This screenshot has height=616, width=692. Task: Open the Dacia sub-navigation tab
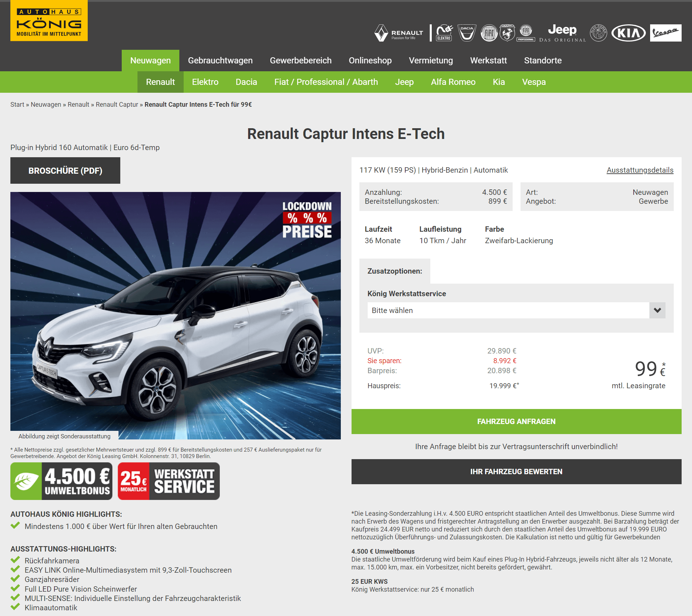pos(246,82)
